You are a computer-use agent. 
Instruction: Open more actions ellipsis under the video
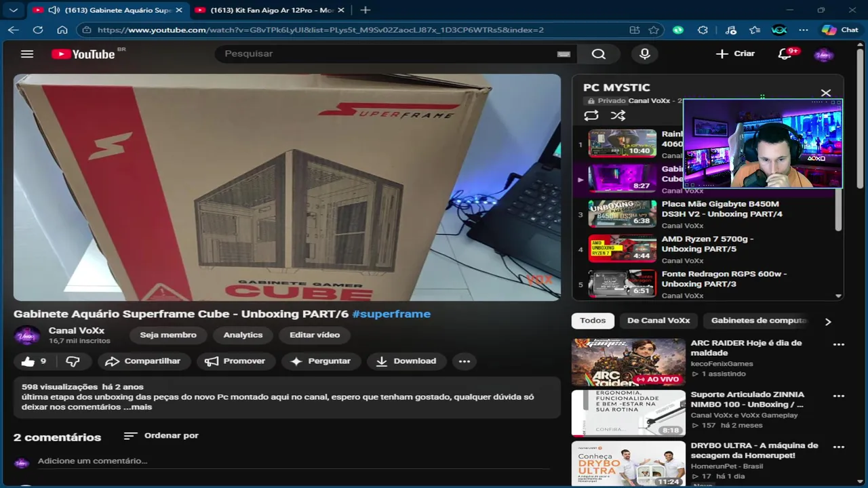pos(465,361)
